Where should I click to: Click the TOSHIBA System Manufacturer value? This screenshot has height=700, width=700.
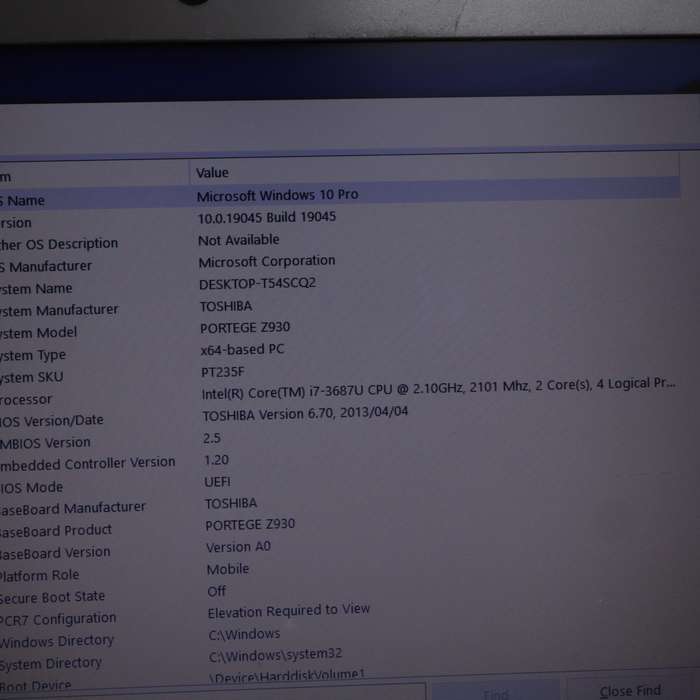[x=226, y=306]
